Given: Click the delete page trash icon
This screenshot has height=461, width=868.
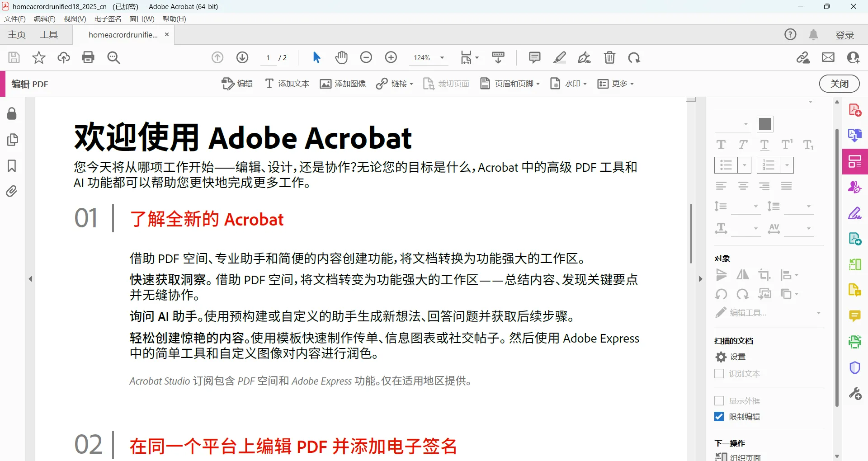Looking at the screenshot, I should [x=609, y=57].
